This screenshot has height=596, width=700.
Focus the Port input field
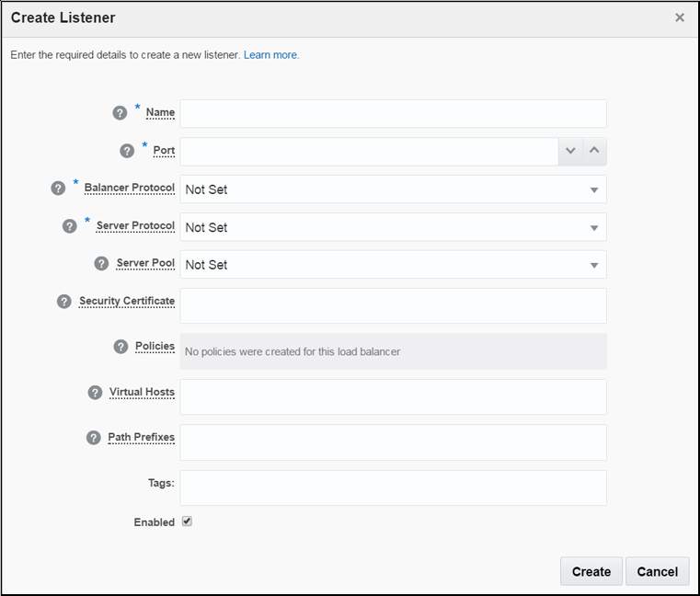tap(369, 152)
